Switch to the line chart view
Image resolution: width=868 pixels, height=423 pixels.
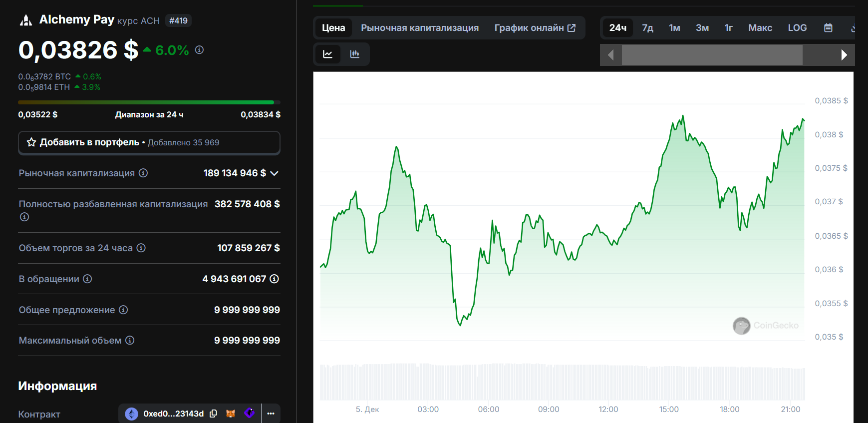(328, 54)
